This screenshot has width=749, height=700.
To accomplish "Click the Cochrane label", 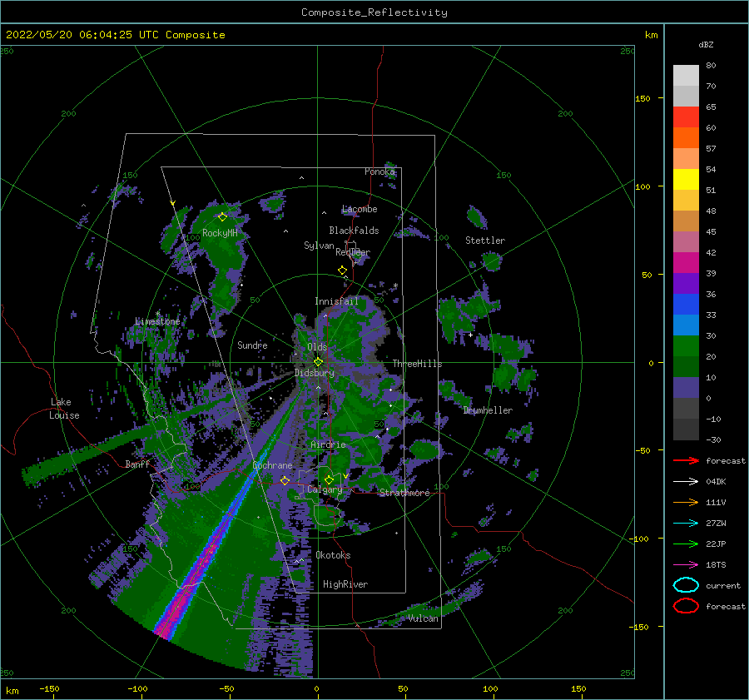I will click(x=272, y=465).
